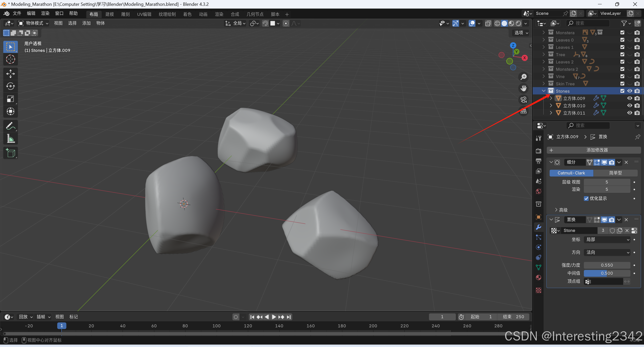Viewport: 644px width, 347px height.
Task: Open the 坐标 局部 dropdown
Action: point(607,239)
